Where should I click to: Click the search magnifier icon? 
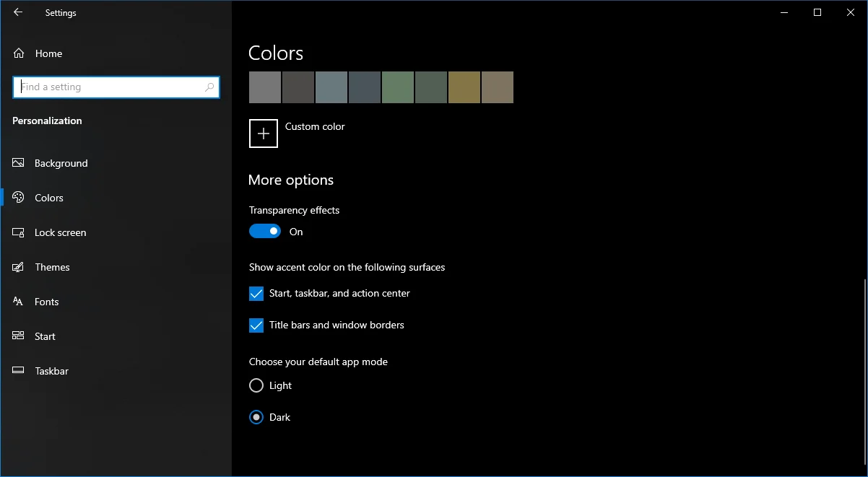point(209,87)
